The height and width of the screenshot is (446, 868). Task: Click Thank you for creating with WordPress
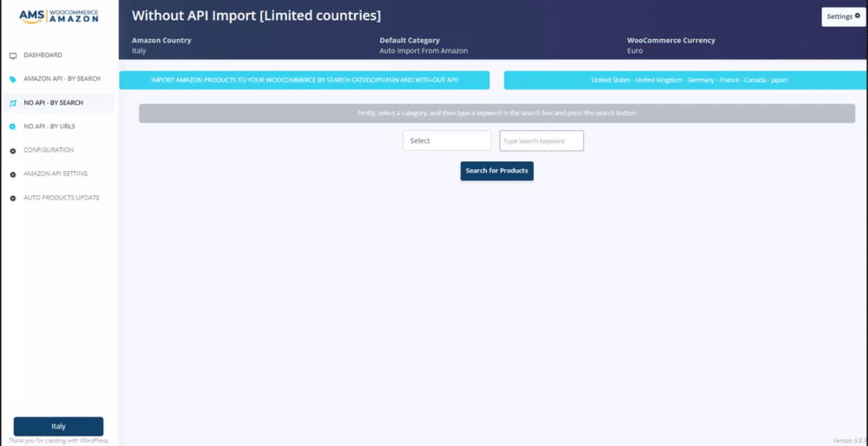click(58, 441)
